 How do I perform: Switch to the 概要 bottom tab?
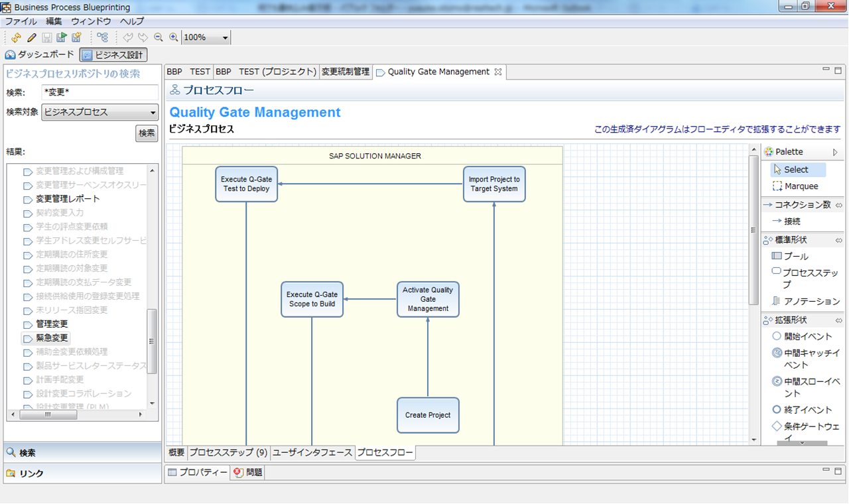click(176, 453)
